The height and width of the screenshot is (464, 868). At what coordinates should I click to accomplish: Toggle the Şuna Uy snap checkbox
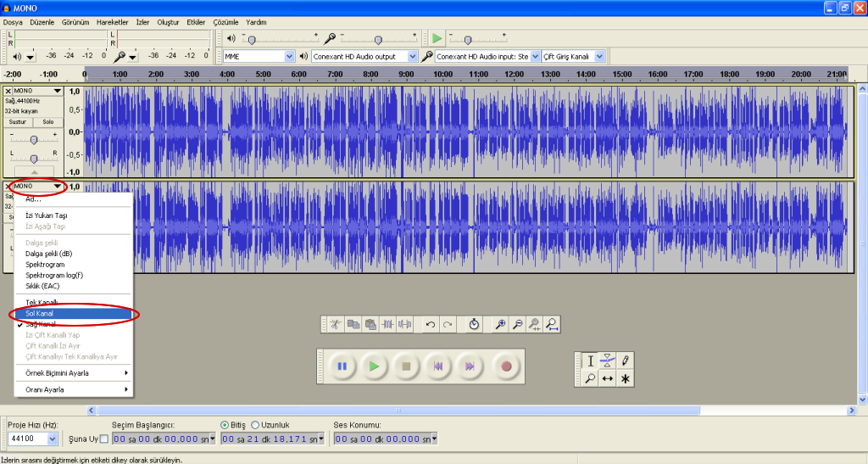103,439
